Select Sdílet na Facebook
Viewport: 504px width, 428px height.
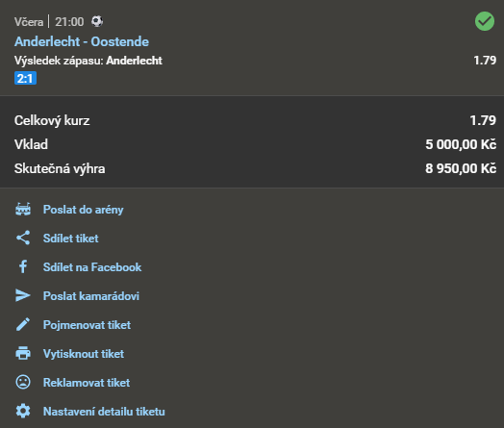92,267
